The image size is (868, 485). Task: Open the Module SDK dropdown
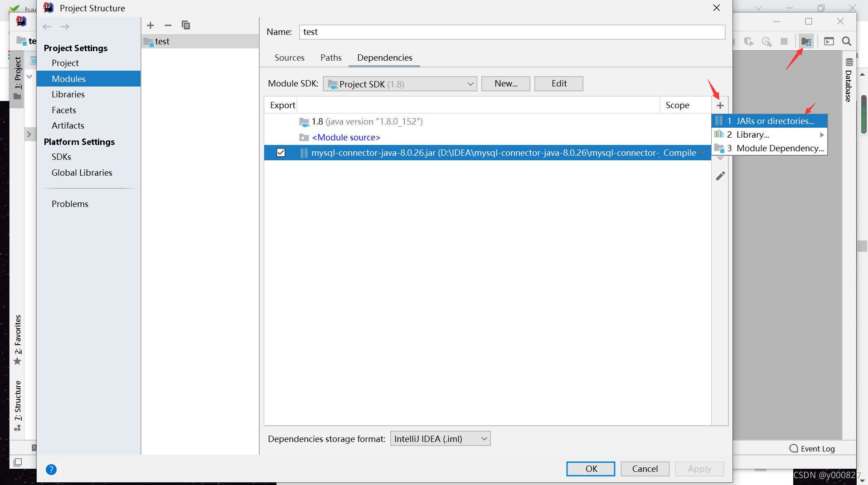(400, 84)
